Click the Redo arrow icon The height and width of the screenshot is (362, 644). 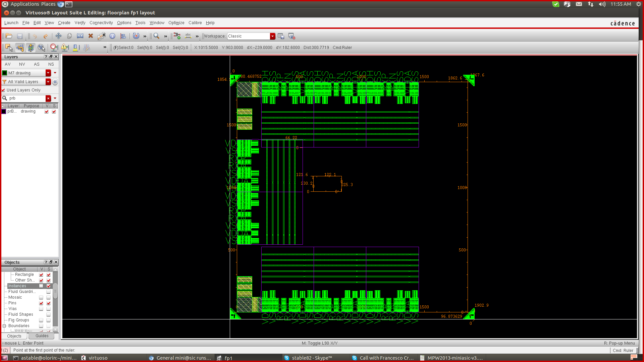pyautogui.click(x=45, y=36)
